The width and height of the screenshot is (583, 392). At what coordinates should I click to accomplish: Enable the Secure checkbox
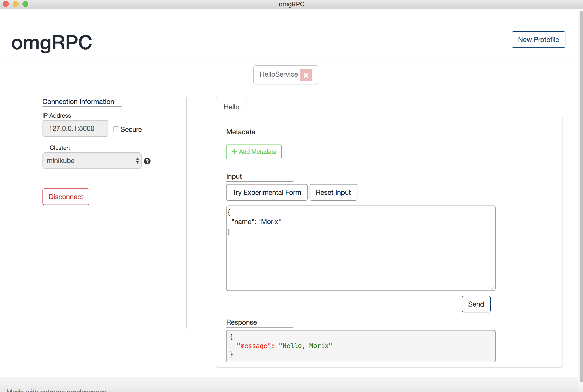[x=116, y=130]
